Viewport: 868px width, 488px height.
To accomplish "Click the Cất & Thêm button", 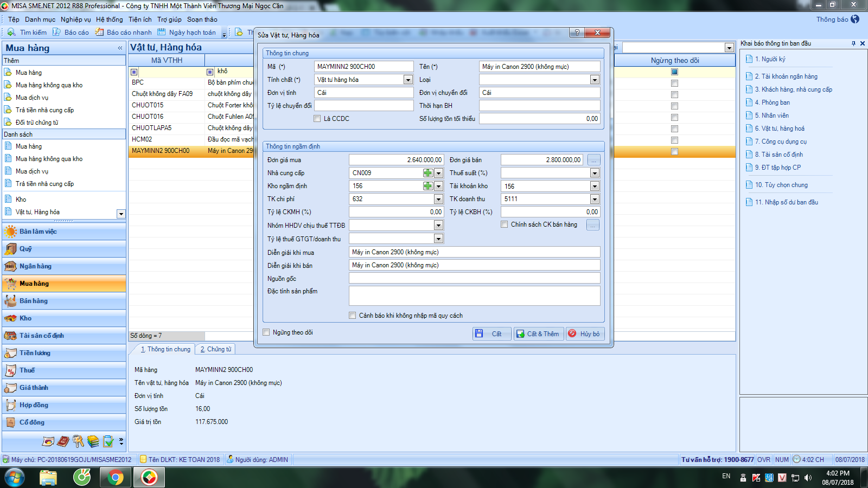I will pyautogui.click(x=539, y=333).
